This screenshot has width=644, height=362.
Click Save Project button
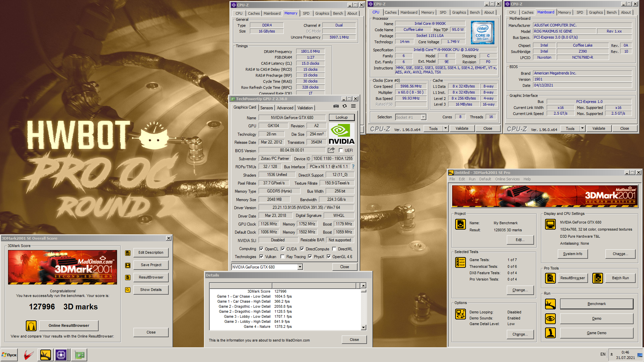pyautogui.click(x=151, y=265)
